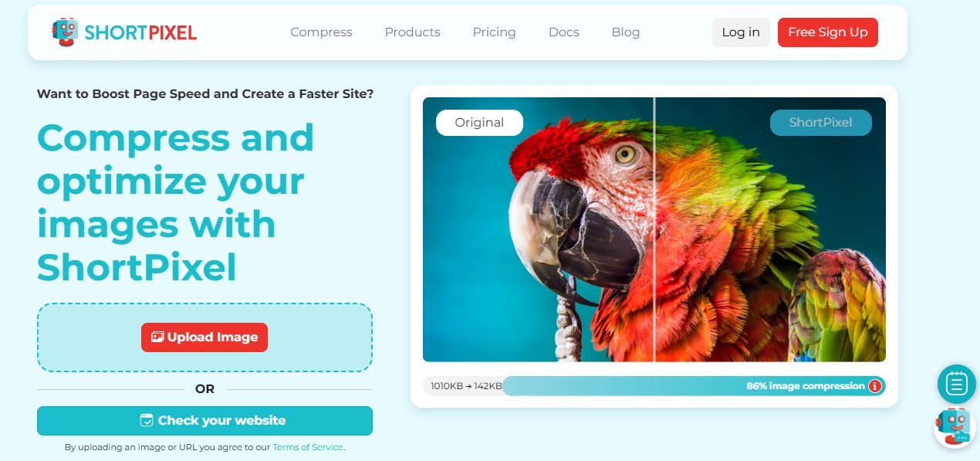Screen dimensions: 980x461
Task: Open the Blog page
Action: (x=625, y=32)
